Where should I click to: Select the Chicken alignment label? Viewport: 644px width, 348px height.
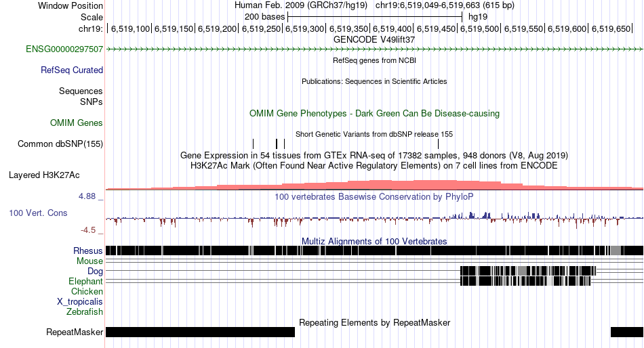(87, 291)
